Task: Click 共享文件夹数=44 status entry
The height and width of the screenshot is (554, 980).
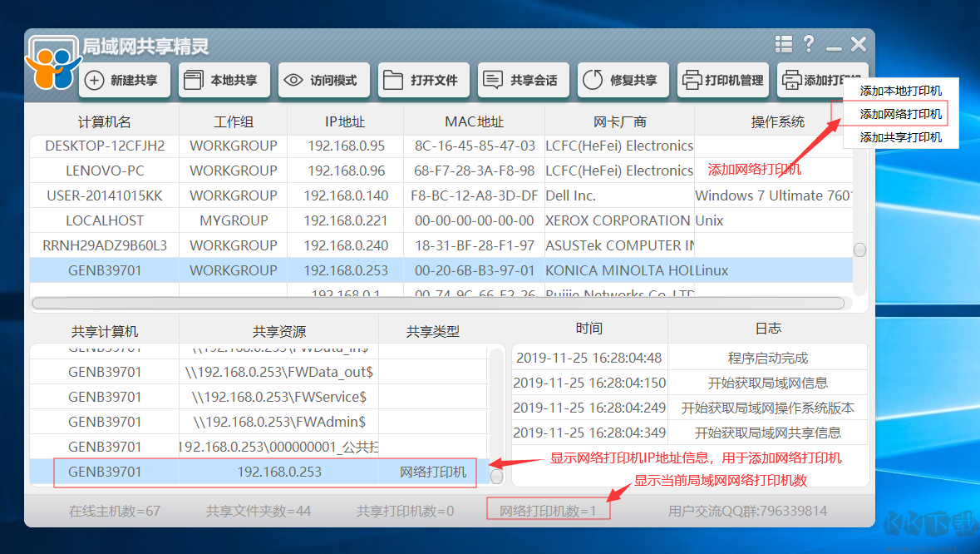Action: click(x=259, y=511)
